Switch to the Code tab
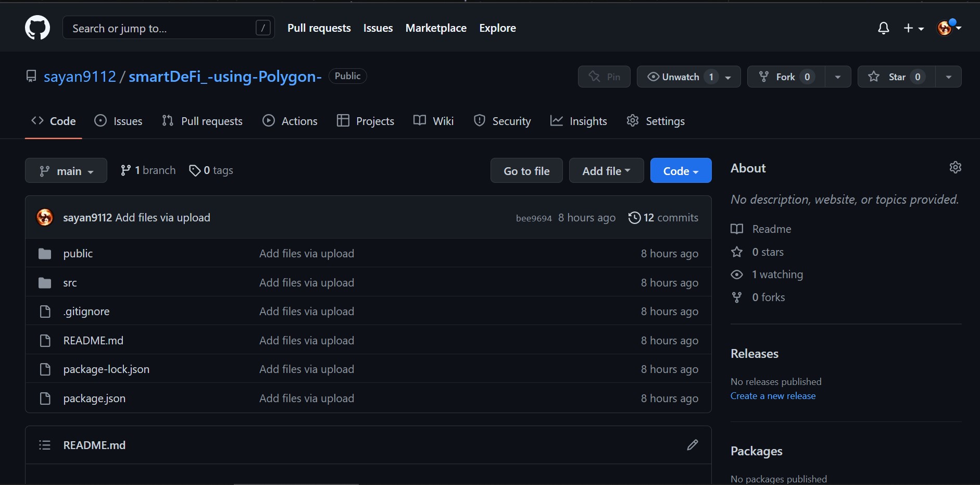Image resolution: width=980 pixels, height=485 pixels. tap(54, 121)
